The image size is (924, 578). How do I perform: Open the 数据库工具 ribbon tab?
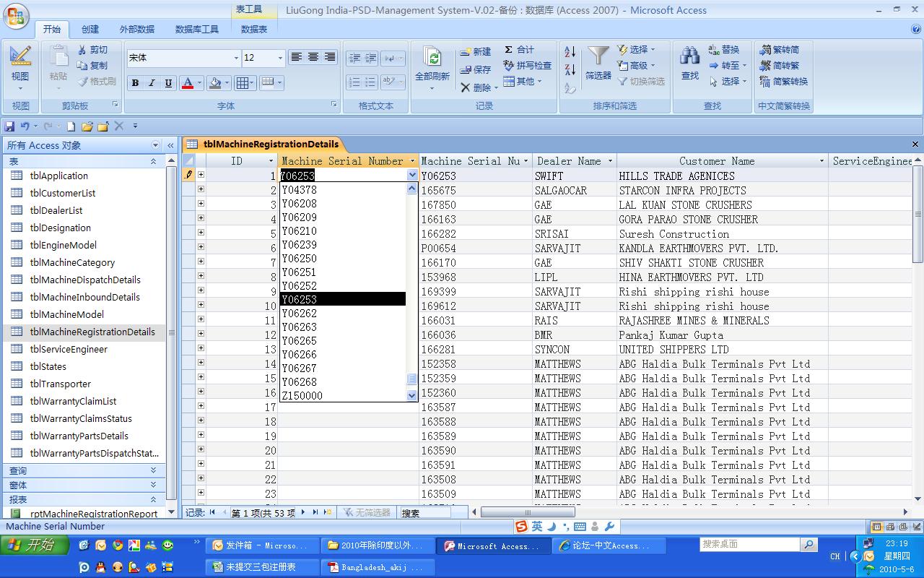point(197,29)
